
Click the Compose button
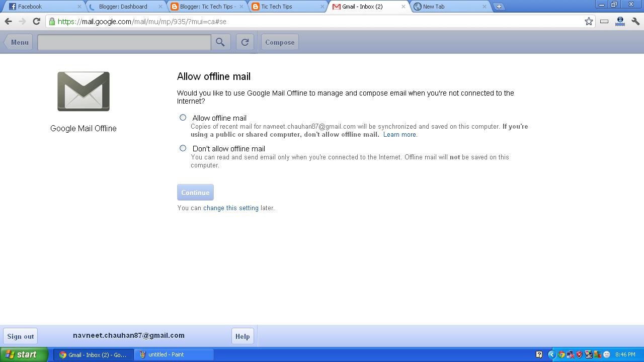point(280,42)
